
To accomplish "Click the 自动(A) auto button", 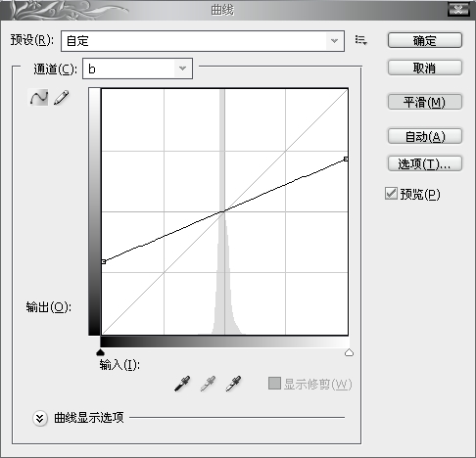I will (425, 136).
